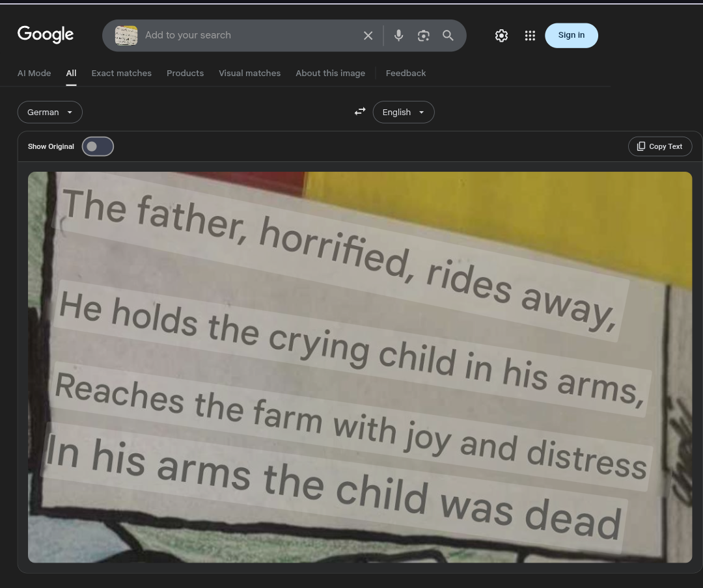Copy the translated text
This screenshot has height=588, width=703.
(660, 146)
